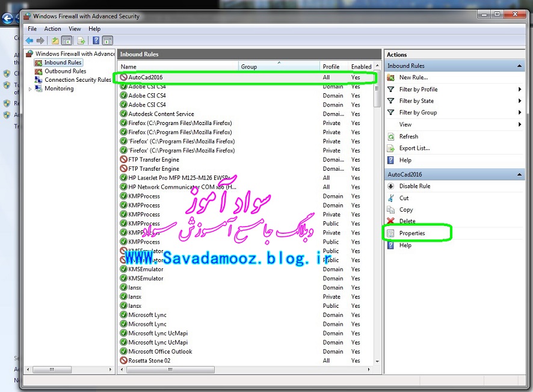533x392 pixels.
Task: Click the Export List toolbar icon
Action: (x=81, y=41)
